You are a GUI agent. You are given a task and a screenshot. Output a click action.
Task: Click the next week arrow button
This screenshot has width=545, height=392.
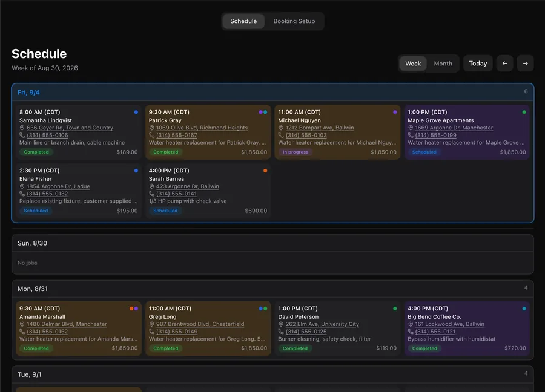point(525,63)
